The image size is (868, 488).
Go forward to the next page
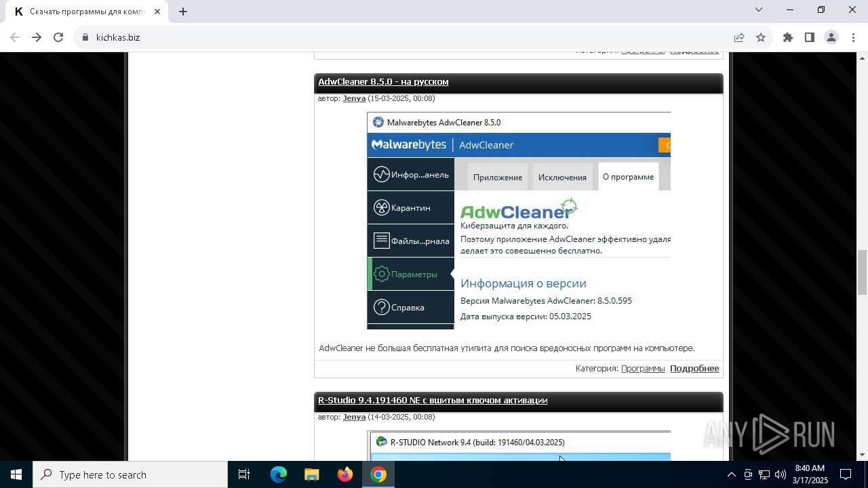pos(37,37)
